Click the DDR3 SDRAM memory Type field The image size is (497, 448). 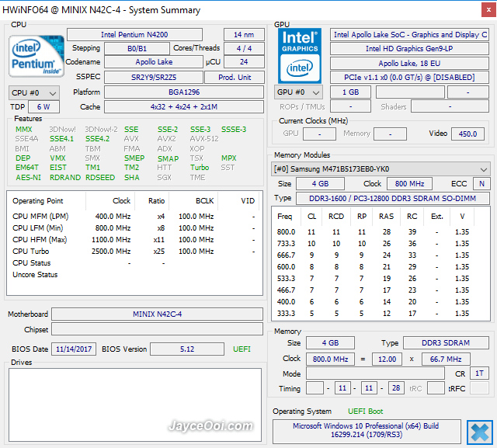[x=446, y=343]
